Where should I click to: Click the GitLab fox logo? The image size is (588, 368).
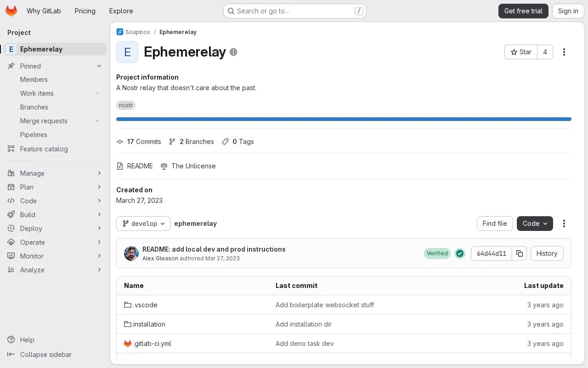[x=11, y=11]
